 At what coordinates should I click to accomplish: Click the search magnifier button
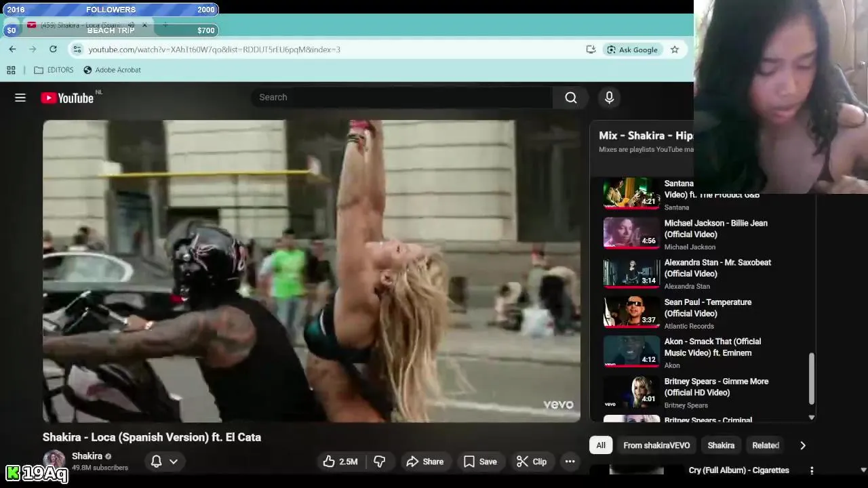click(571, 98)
